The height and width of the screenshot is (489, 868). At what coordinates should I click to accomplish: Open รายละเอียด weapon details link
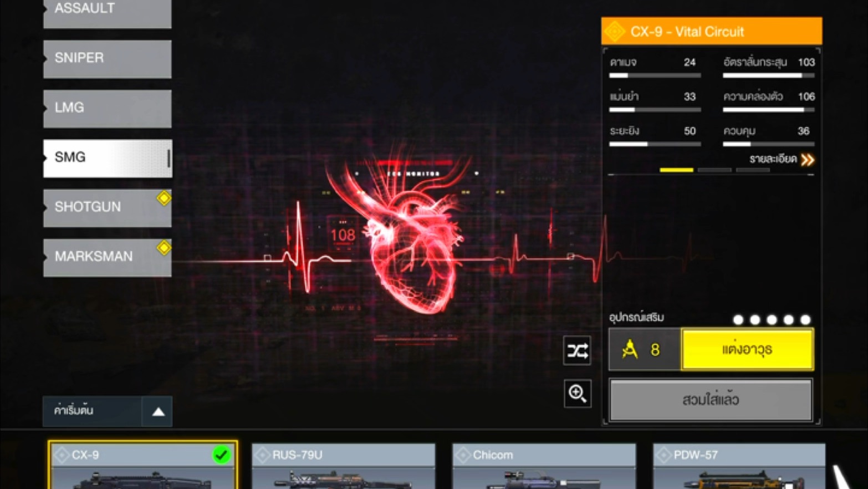[773, 160]
